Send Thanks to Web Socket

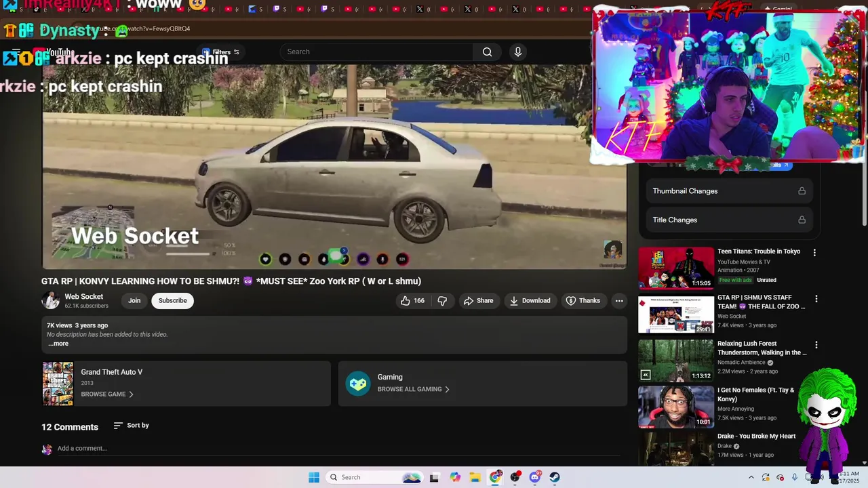click(583, 300)
